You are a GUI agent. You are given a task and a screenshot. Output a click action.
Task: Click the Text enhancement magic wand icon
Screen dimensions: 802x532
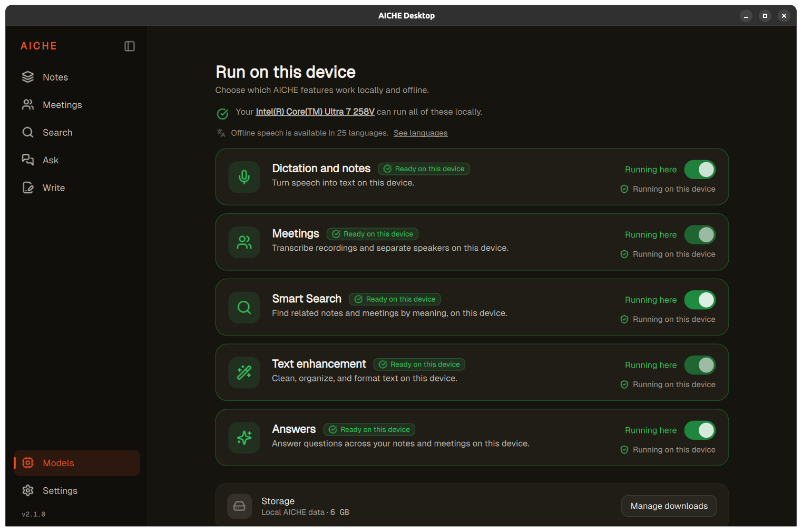(244, 372)
